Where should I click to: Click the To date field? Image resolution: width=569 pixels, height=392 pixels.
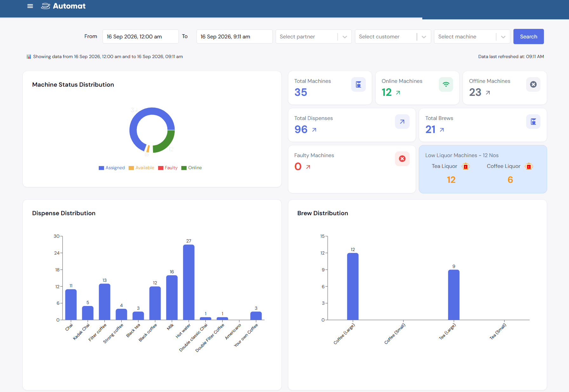pos(234,37)
